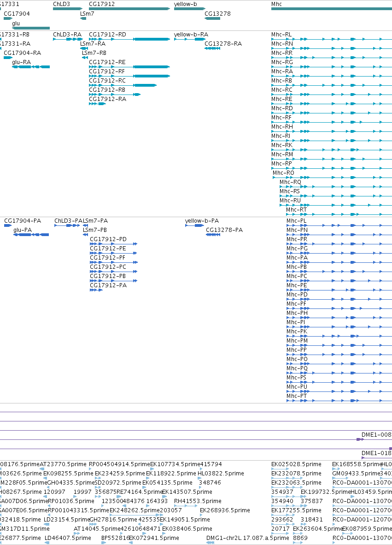
Task: Select transcript Mhc-RN
Action: 282,44
